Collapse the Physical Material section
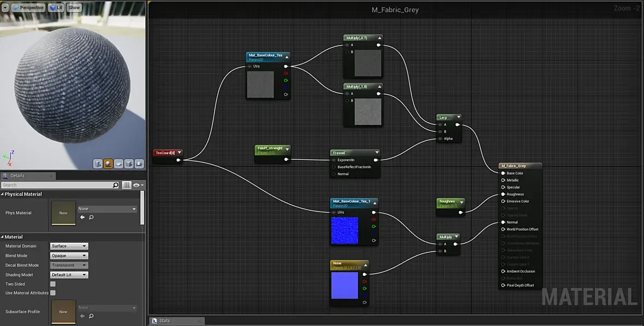This screenshot has height=326, width=644. point(3,194)
